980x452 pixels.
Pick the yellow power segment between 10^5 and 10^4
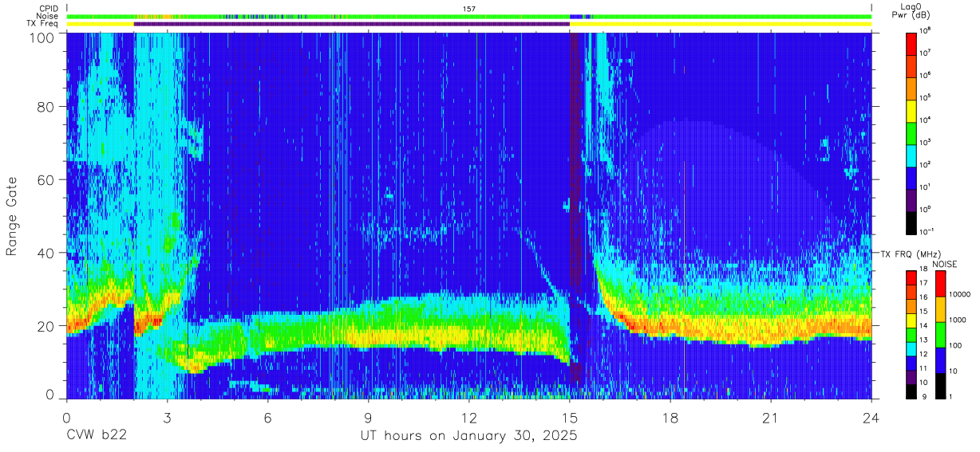tap(912, 110)
